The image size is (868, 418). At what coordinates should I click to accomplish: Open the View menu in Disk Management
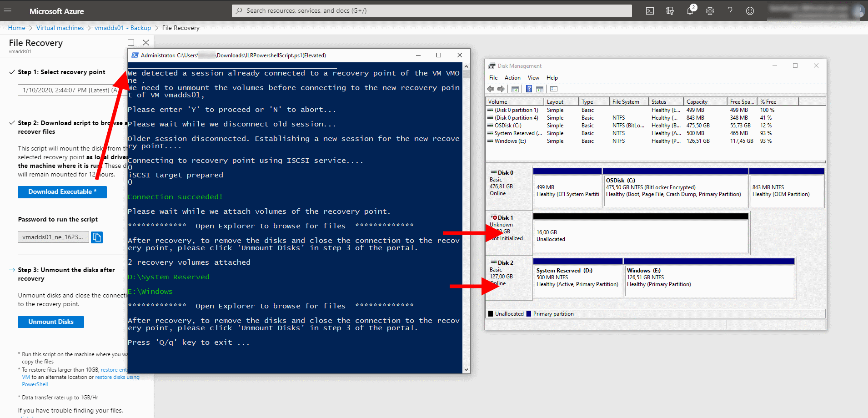tap(533, 78)
